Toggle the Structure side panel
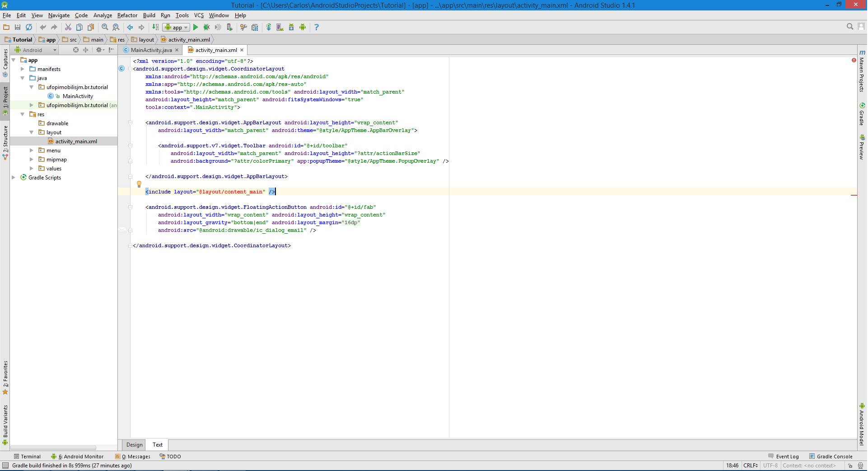The image size is (868, 471). pyautogui.click(x=5, y=142)
